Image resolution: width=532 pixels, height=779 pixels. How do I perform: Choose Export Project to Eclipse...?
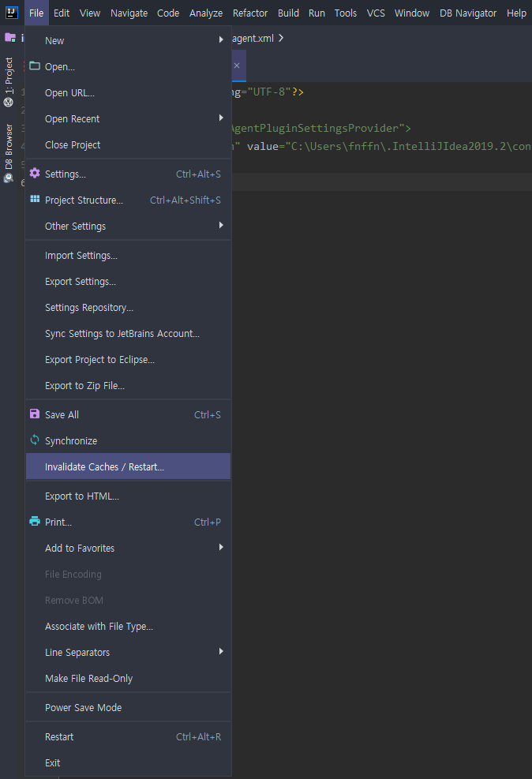(128, 360)
